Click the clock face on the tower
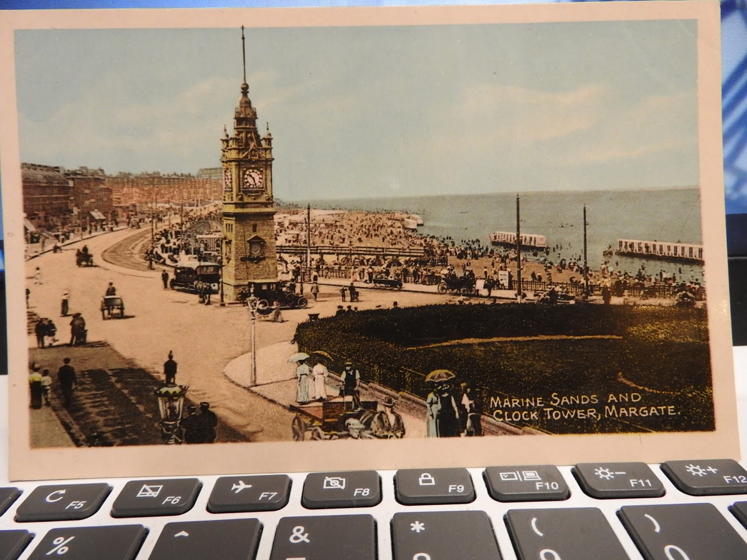Screen dimensions: 747x560 click(x=253, y=179)
